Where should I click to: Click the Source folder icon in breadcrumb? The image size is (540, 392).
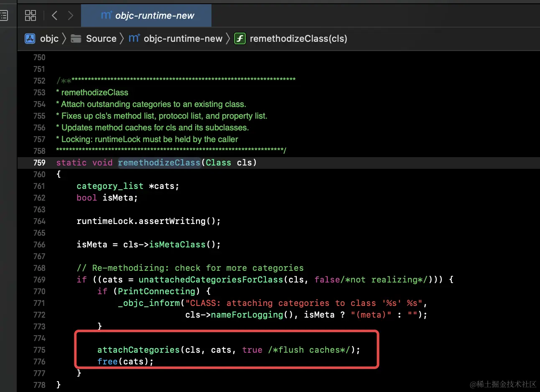coord(76,38)
